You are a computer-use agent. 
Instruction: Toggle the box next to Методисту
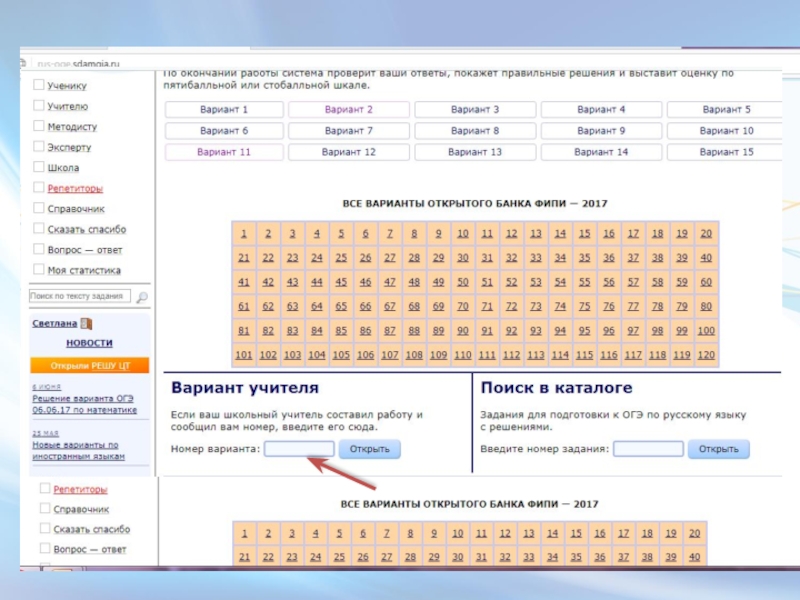click(39, 127)
